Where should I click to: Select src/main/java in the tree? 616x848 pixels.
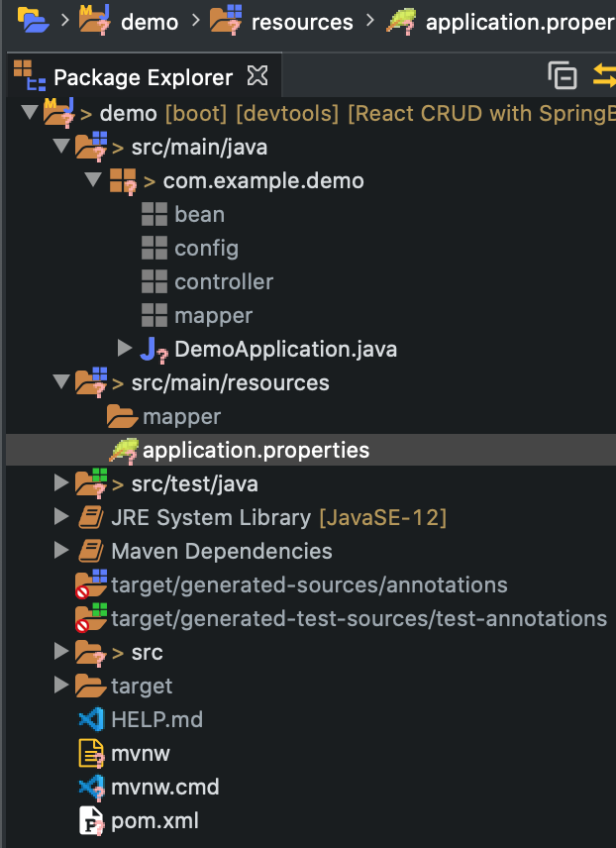200,147
